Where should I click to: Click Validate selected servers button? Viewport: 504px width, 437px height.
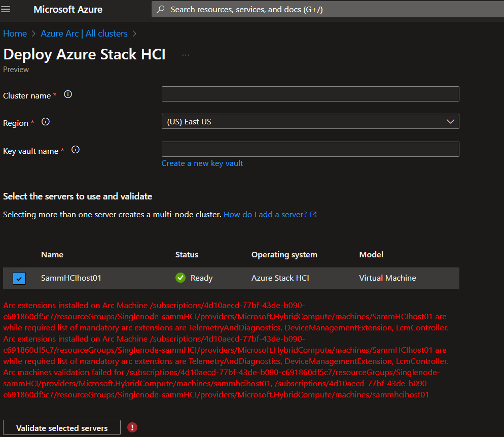(61, 427)
